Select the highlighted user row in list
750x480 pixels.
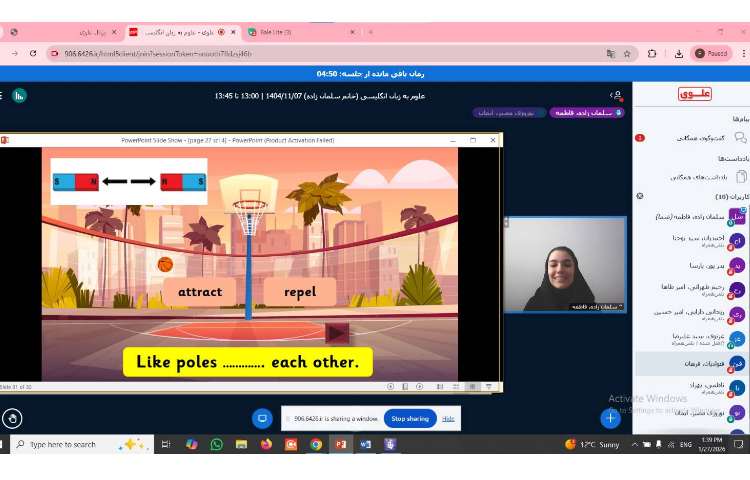tap(693, 364)
